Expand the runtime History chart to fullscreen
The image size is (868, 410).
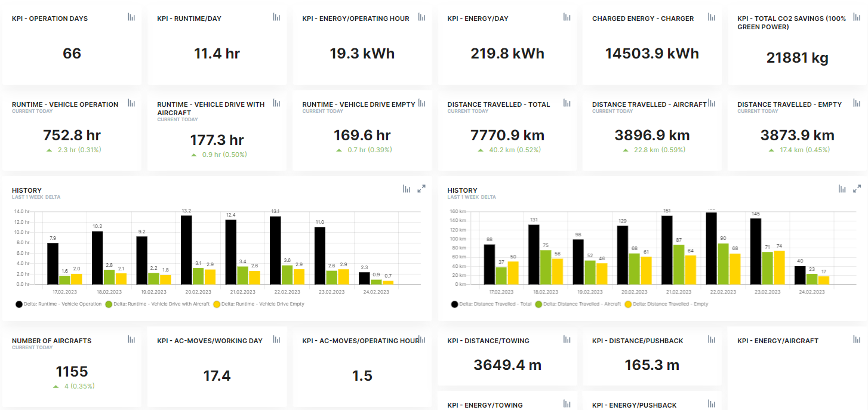[421, 189]
